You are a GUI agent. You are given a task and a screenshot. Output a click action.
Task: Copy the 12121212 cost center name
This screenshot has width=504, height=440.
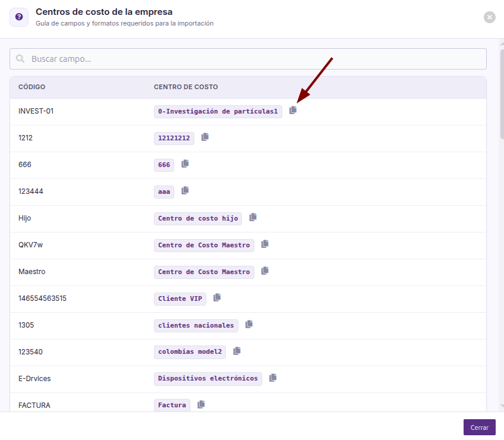point(205,137)
